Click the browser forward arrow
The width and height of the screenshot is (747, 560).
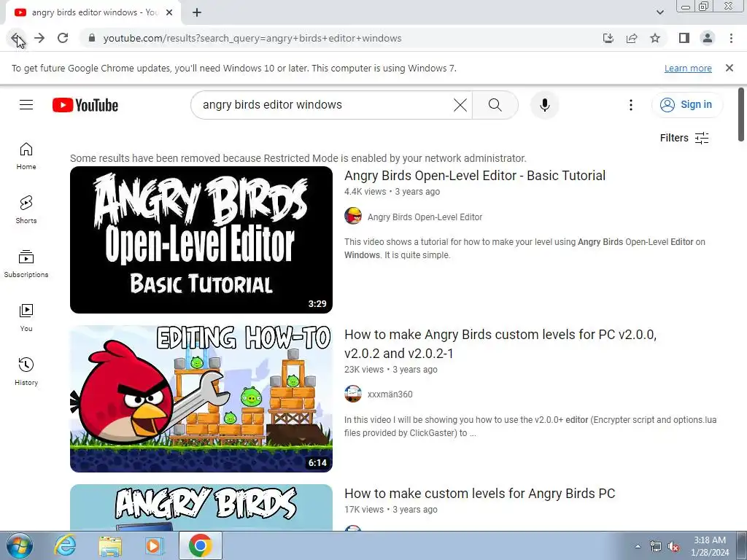pos(39,38)
